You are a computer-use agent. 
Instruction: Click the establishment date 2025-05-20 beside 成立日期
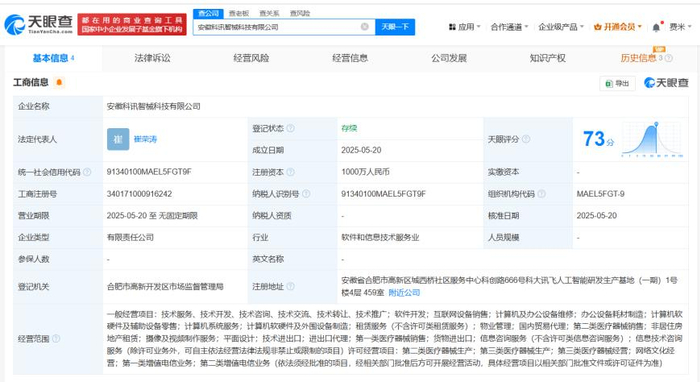click(x=361, y=150)
